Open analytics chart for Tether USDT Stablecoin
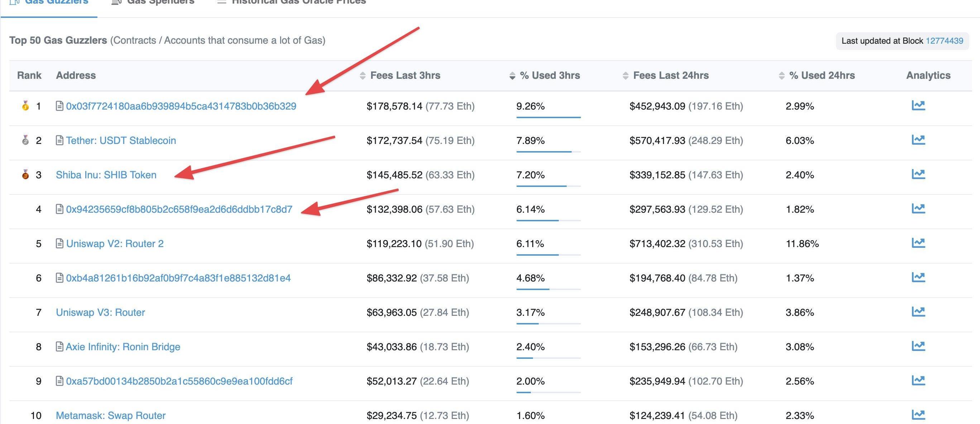The width and height of the screenshot is (980, 424). coord(918,140)
